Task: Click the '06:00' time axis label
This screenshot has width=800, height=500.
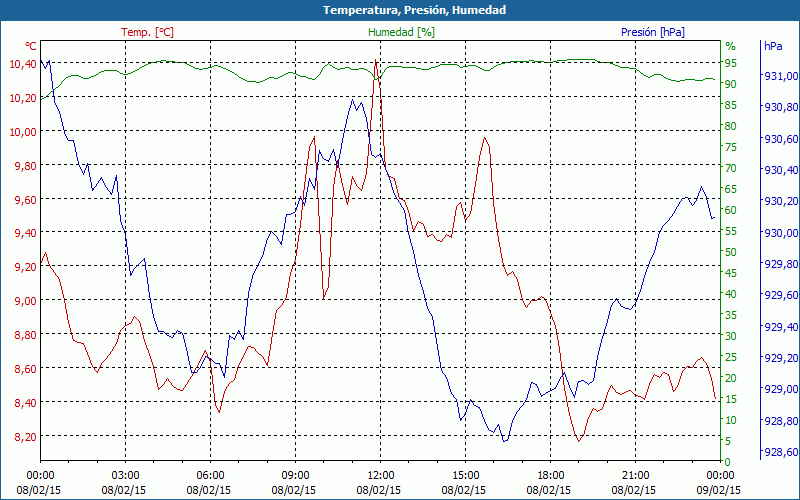Action: coord(211,476)
